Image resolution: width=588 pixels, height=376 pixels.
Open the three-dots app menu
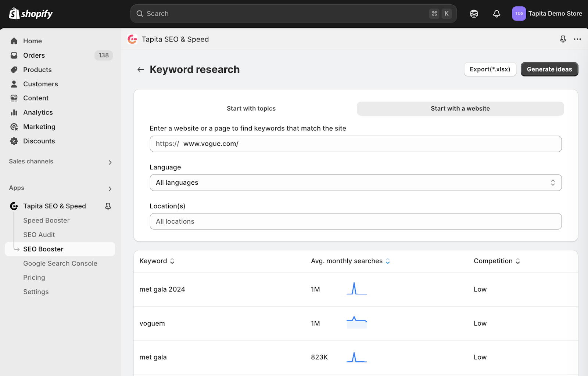coord(577,39)
